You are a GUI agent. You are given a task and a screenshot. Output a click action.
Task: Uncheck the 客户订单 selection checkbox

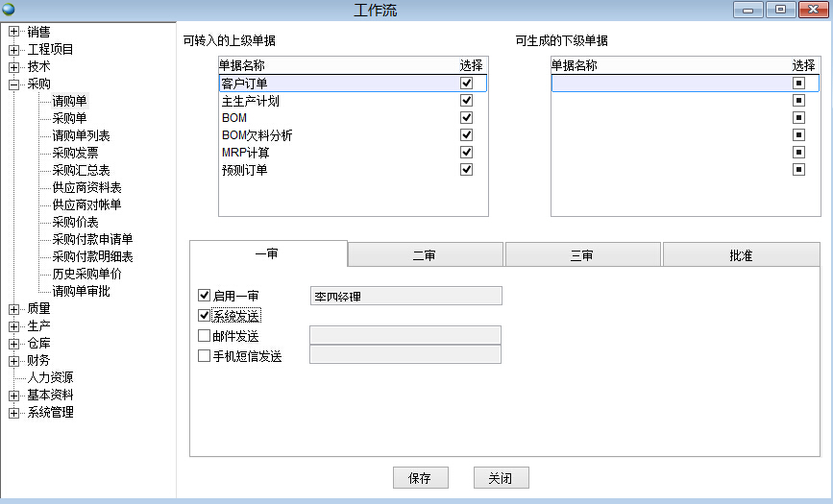pyautogui.click(x=467, y=84)
